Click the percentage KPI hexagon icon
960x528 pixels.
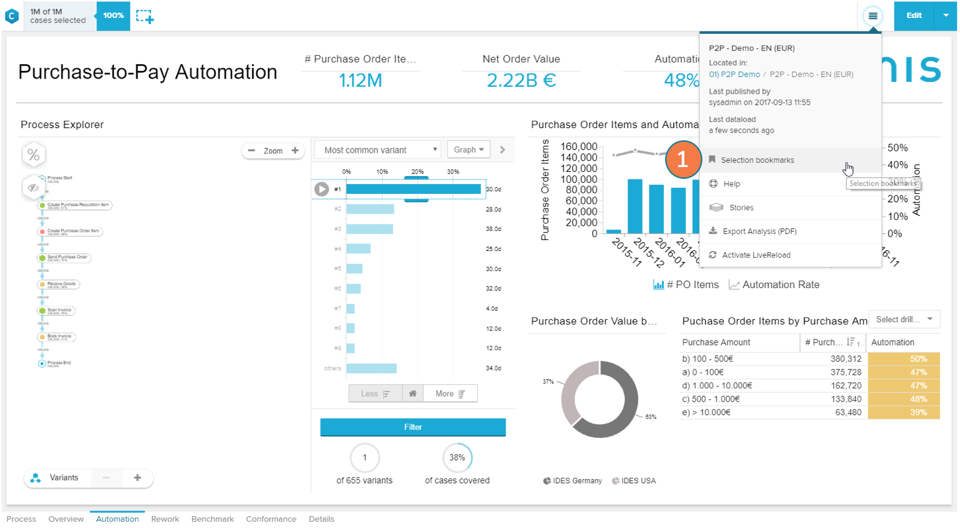coord(34,155)
